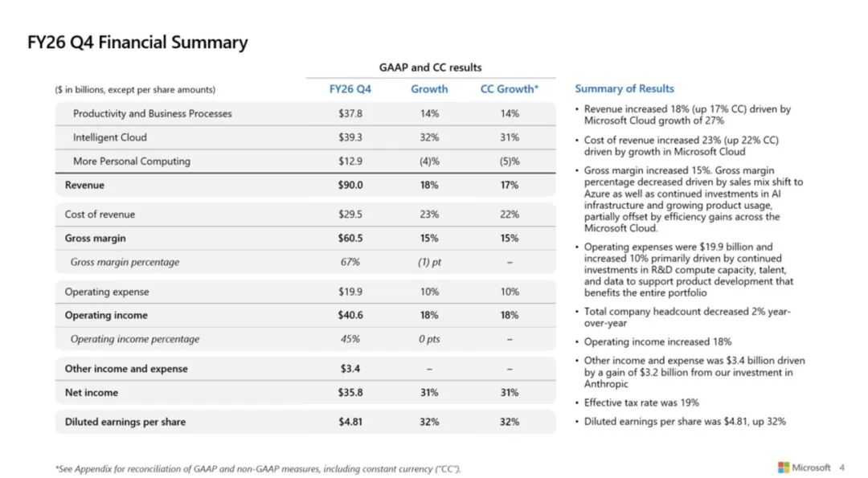This screenshot has height=478, width=868.
Task: Click the Operating income value $40.6
Action: (350, 315)
